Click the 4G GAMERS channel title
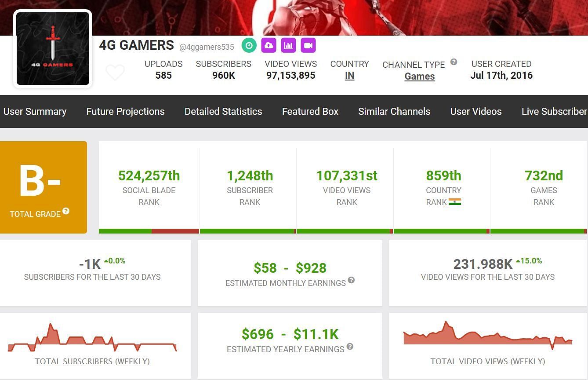 137,45
